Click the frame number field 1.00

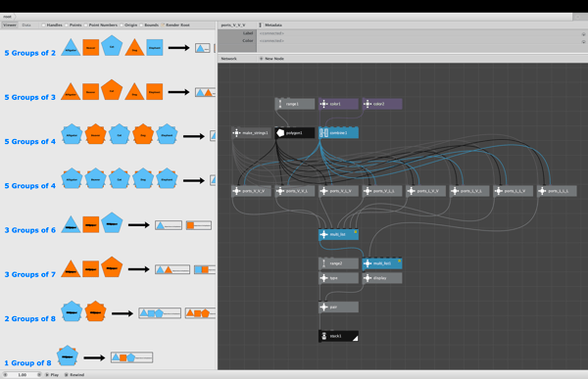tap(23, 374)
